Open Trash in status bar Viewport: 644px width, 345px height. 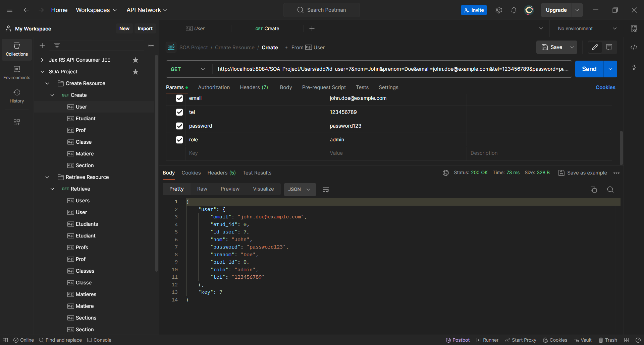[608, 340]
